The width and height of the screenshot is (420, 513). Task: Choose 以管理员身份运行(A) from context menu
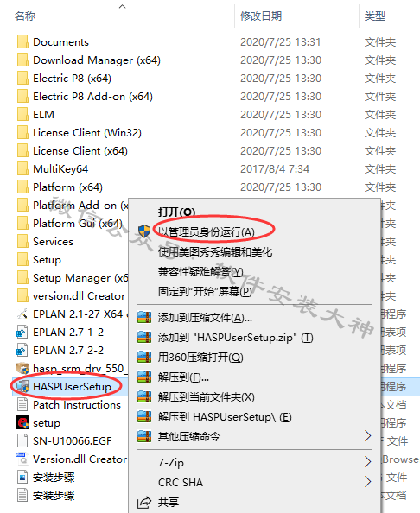[207, 232]
